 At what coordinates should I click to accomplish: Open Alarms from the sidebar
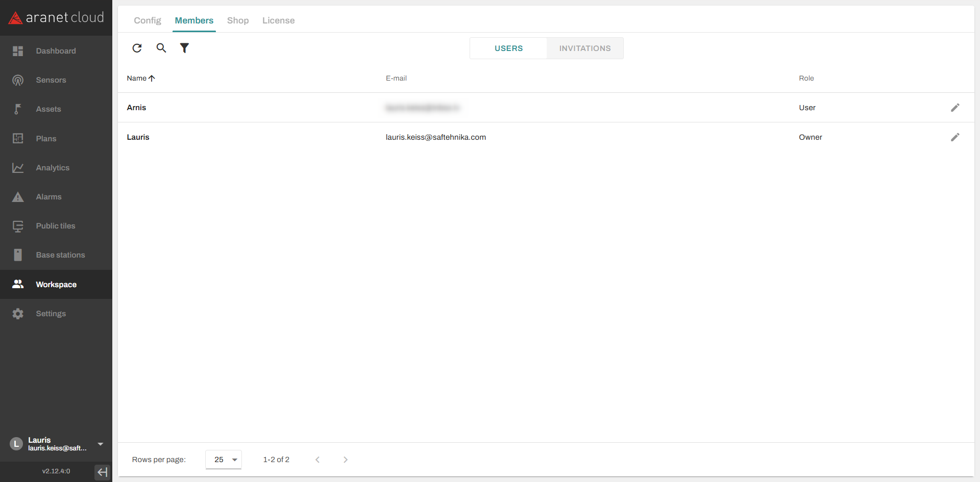[48, 197]
